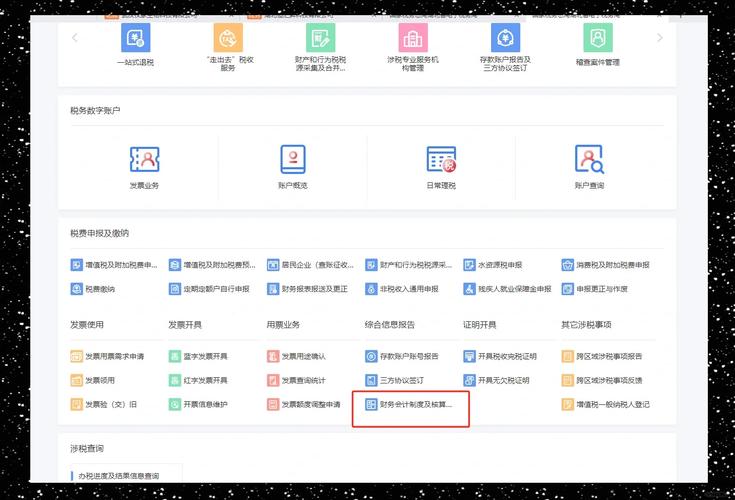Click the 开票信息维护 icon
Screen dimensions: 735x500
click(x=175, y=404)
